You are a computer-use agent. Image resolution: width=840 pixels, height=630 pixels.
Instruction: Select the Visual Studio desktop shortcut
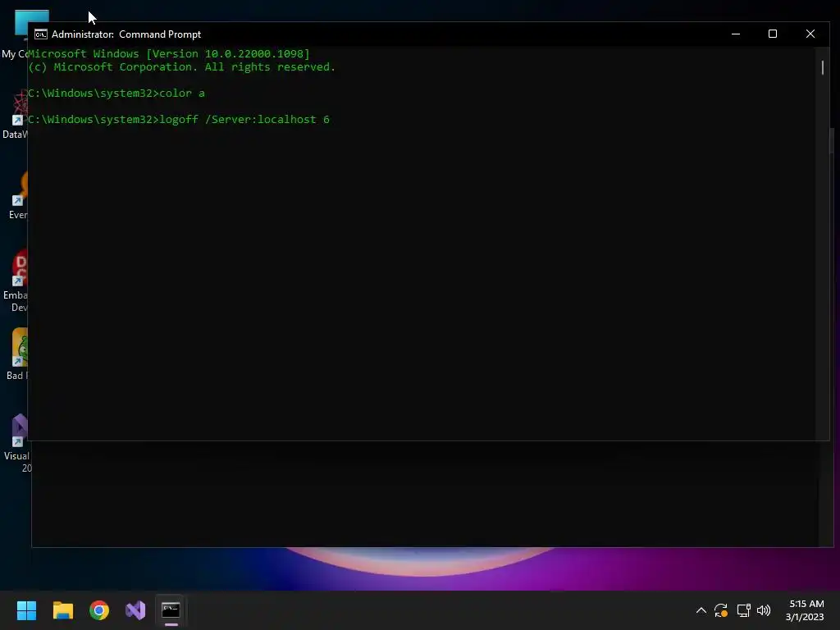tap(17, 442)
